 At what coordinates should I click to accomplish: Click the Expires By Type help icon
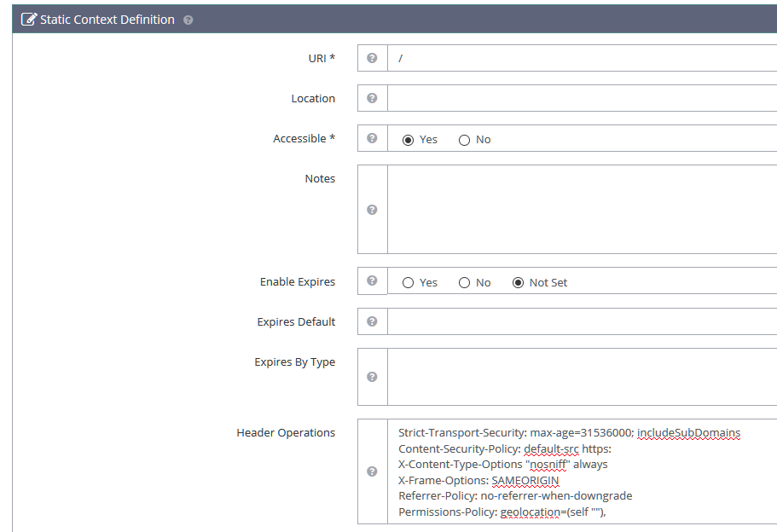point(372,377)
